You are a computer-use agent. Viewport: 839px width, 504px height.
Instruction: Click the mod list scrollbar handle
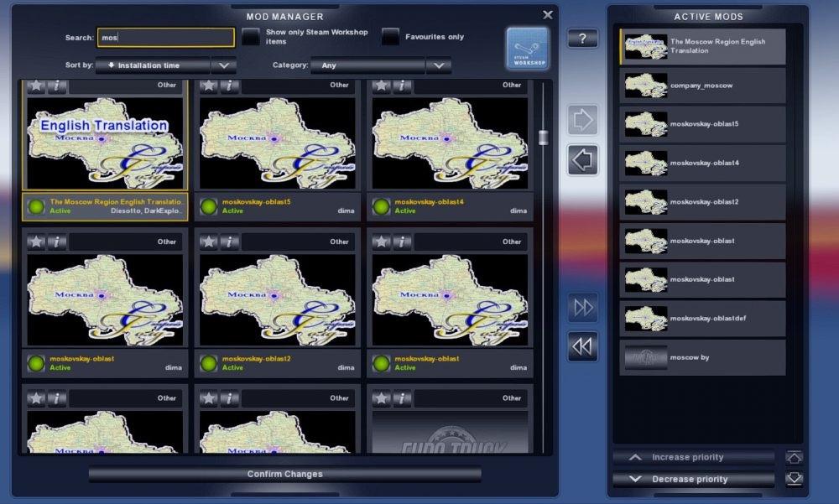coord(543,138)
